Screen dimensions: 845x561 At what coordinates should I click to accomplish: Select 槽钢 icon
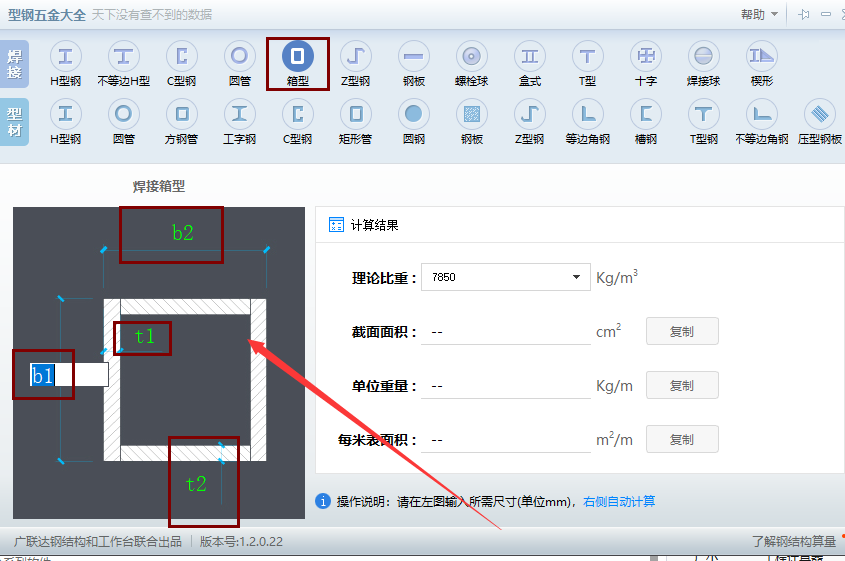click(x=646, y=114)
